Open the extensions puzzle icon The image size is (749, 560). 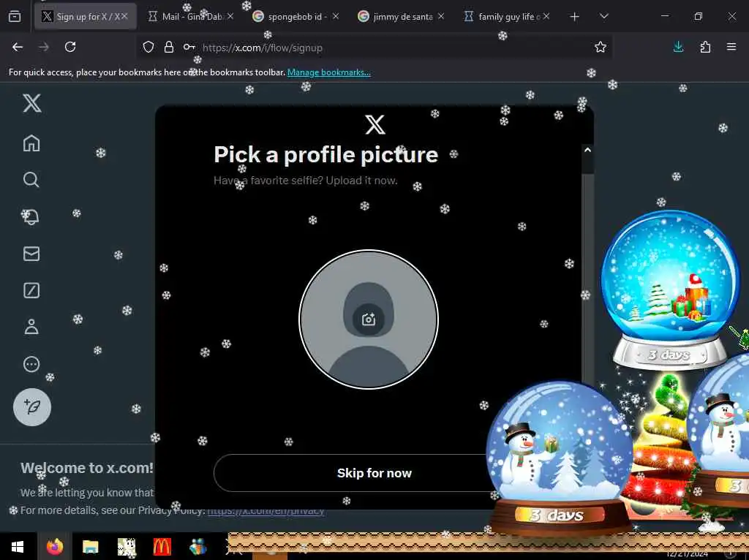point(705,47)
